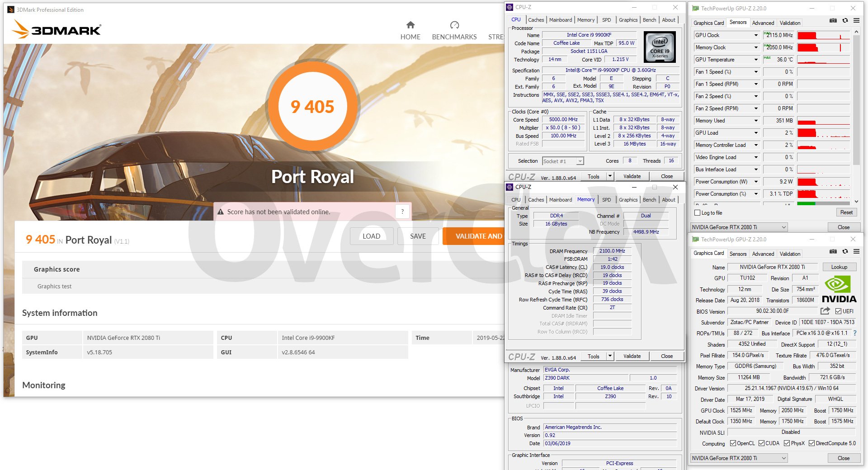This screenshot has width=868, height=470.
Task: Open the SPD tab in CPU-Z Memory window
Action: 606,200
